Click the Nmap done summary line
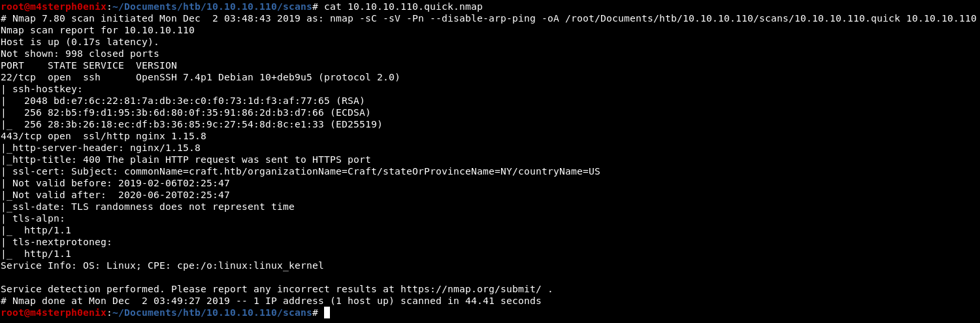The width and height of the screenshot is (980, 323). [271, 301]
